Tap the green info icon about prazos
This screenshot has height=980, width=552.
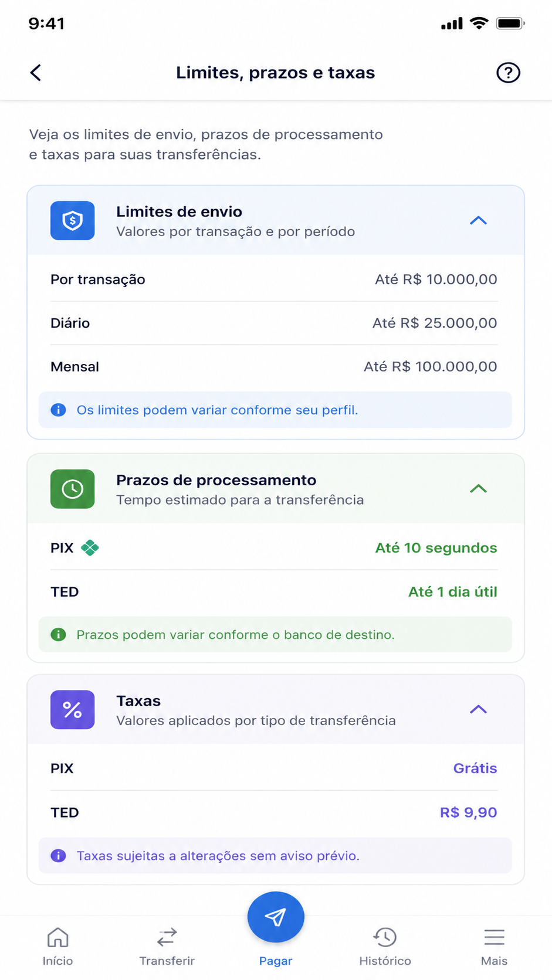coord(58,634)
